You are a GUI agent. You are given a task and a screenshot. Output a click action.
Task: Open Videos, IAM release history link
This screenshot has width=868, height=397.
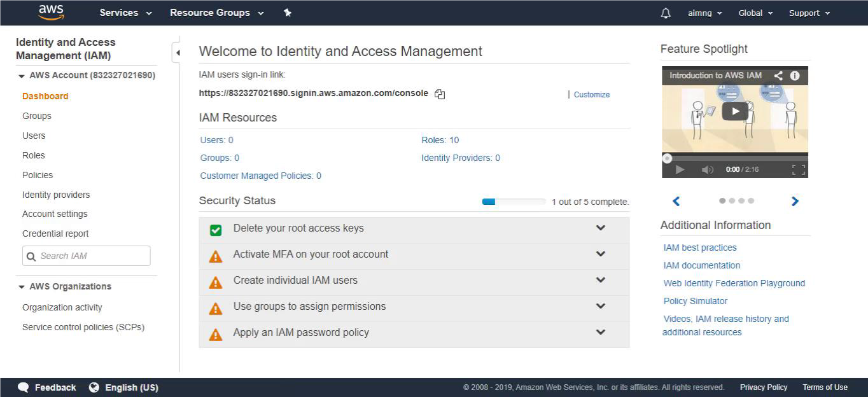point(726,325)
